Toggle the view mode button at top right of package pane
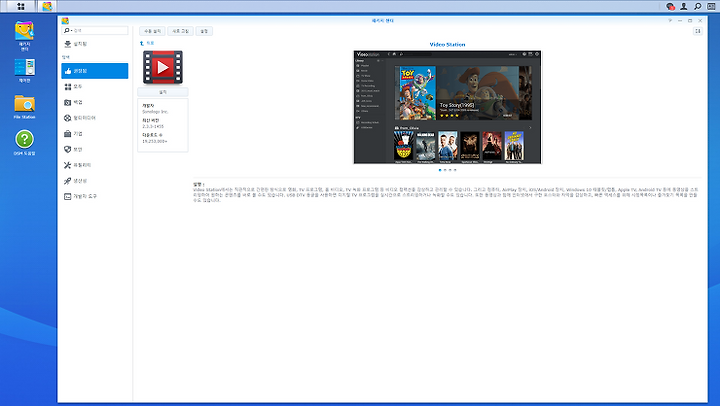The width and height of the screenshot is (720, 406). pyautogui.click(x=698, y=31)
